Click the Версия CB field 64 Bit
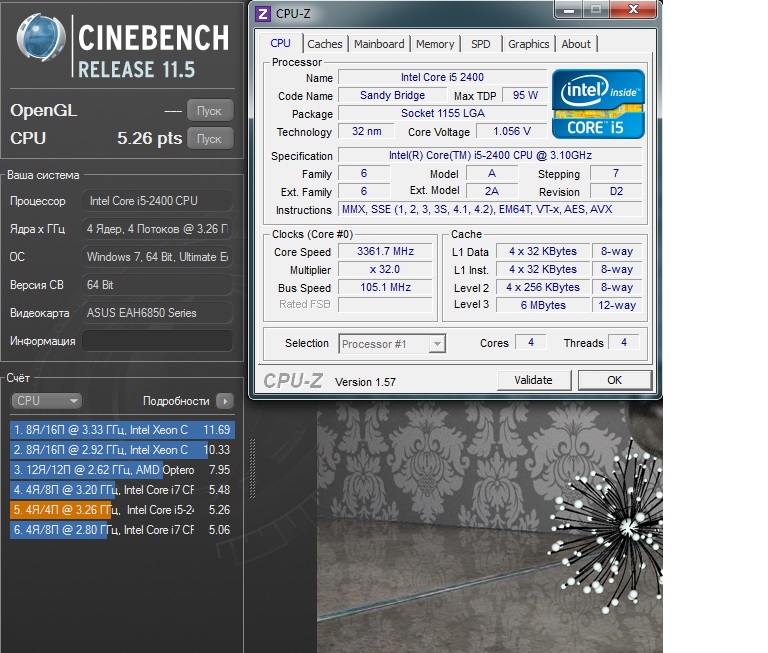The height and width of the screenshot is (653, 768). pyautogui.click(x=157, y=285)
